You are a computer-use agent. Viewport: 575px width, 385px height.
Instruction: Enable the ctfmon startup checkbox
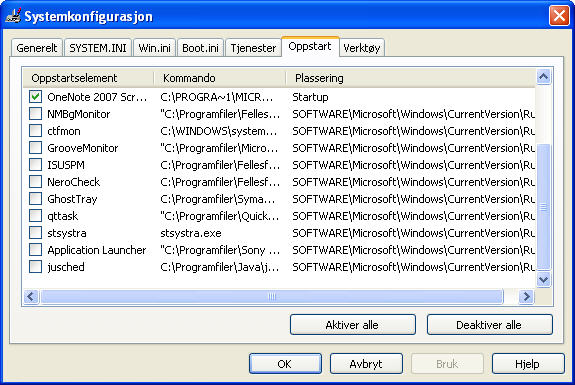[35, 131]
